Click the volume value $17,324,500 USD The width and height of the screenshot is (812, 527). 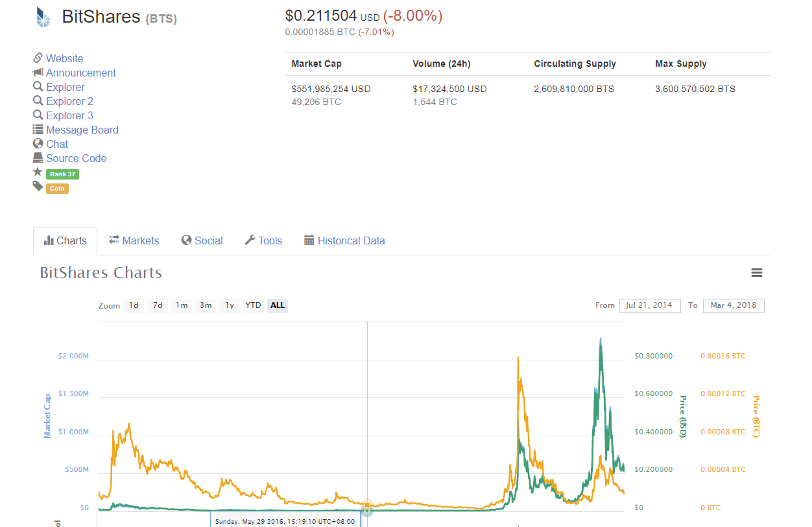[x=449, y=89]
